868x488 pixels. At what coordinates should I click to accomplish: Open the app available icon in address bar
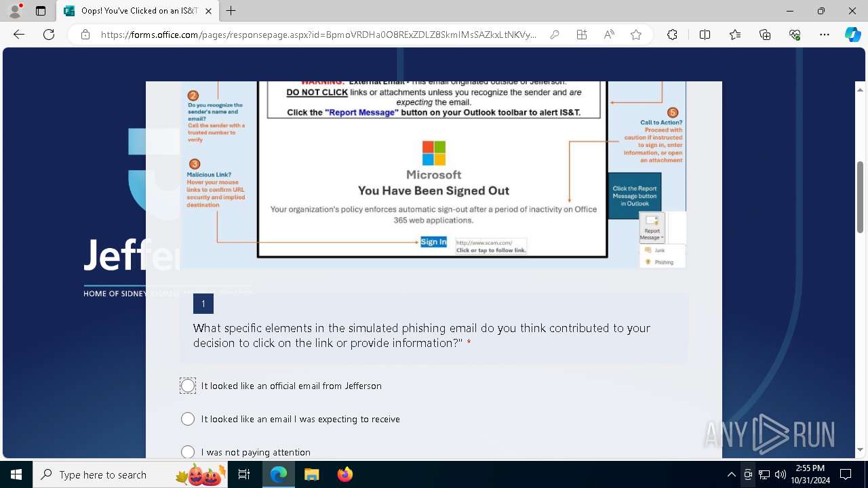pos(582,35)
